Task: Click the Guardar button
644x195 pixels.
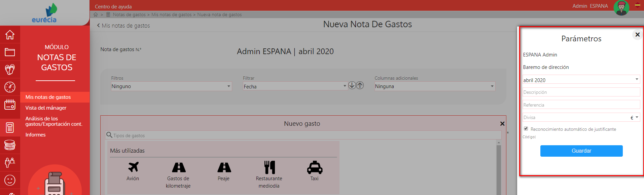Action: pos(581,151)
